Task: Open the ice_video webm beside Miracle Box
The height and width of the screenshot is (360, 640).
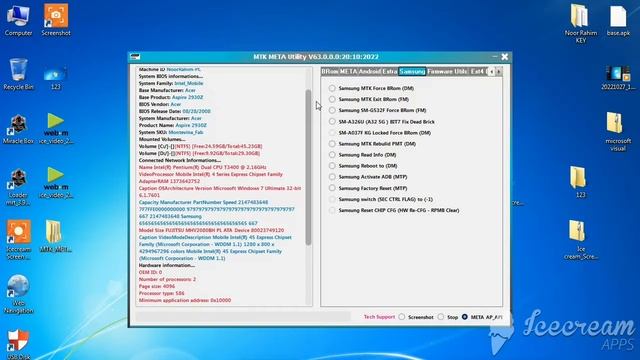Action: coord(56,129)
